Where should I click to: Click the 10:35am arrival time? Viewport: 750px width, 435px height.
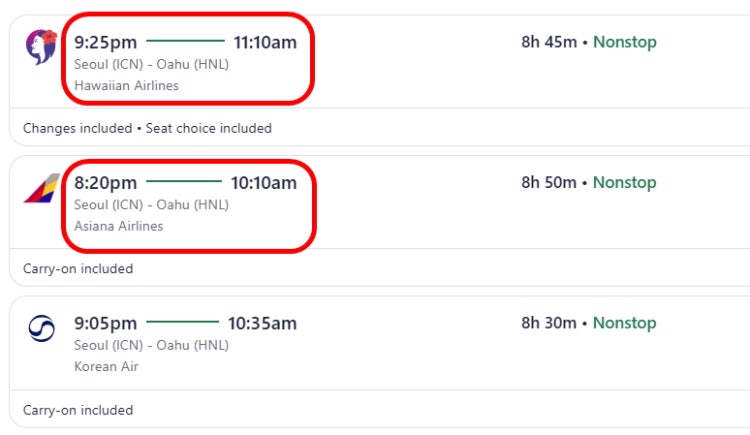(262, 323)
